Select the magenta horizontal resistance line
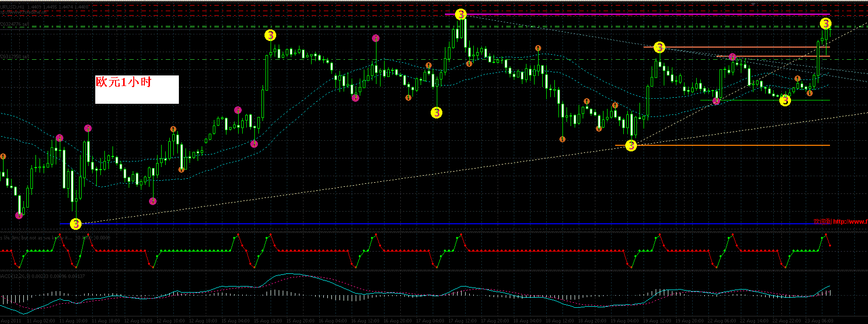Image resolution: width=868 pixels, height=324 pixels. click(x=637, y=15)
